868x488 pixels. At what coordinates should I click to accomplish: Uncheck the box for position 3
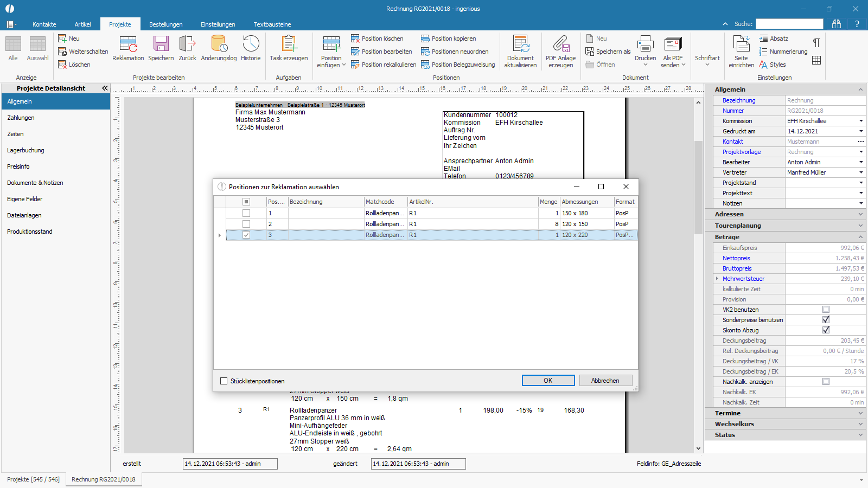(x=246, y=235)
